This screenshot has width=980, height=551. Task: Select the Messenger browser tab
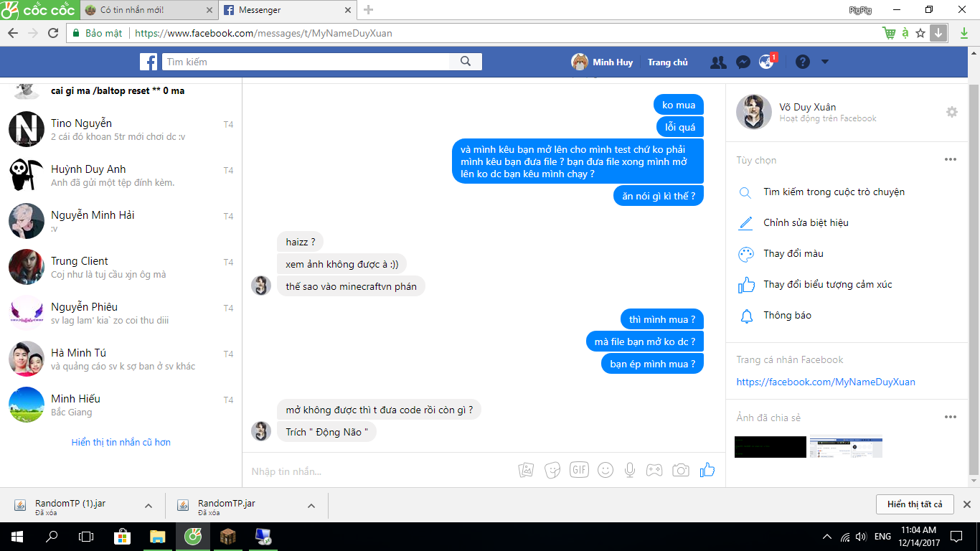click(287, 10)
